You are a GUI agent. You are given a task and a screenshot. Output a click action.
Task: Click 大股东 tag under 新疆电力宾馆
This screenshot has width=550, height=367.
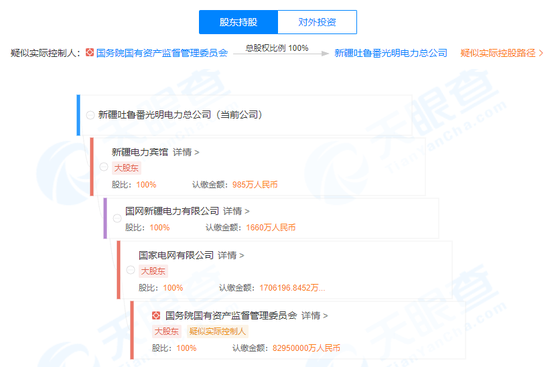tap(126, 168)
